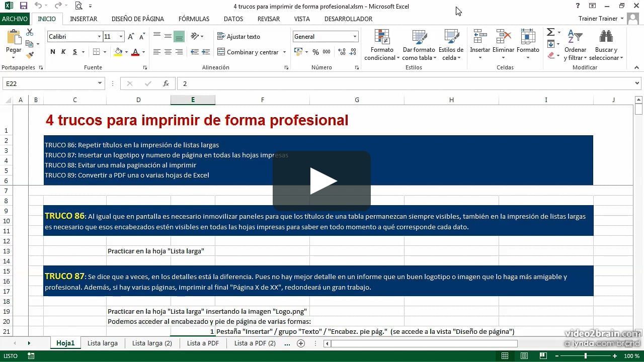
Task: Click inside the formula bar
Action: pos(406,83)
